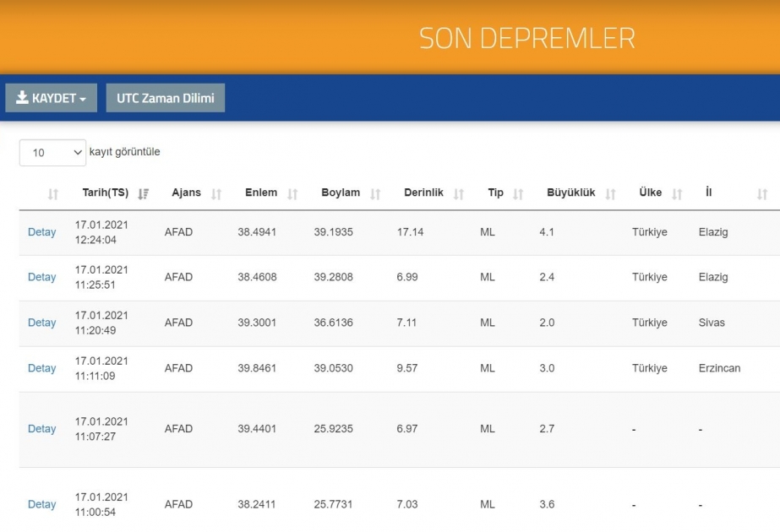The image size is (780, 532).
Task: Open Detay for the 11:07:27 earthquake
Action: point(41,429)
